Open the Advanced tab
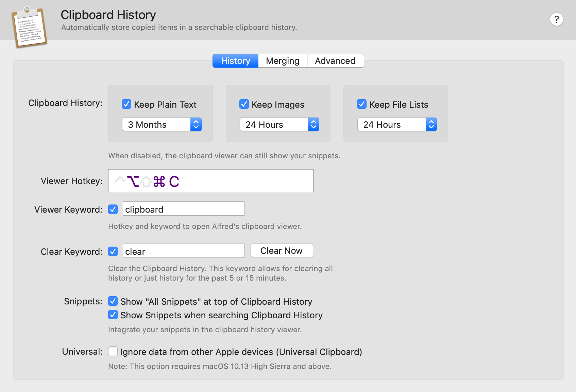The width and height of the screenshot is (576, 392). [x=335, y=61]
